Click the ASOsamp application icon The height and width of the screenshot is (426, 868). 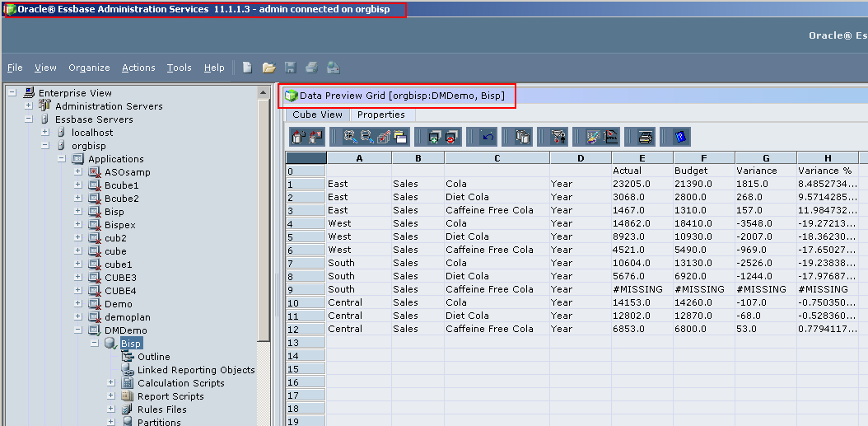(x=95, y=172)
